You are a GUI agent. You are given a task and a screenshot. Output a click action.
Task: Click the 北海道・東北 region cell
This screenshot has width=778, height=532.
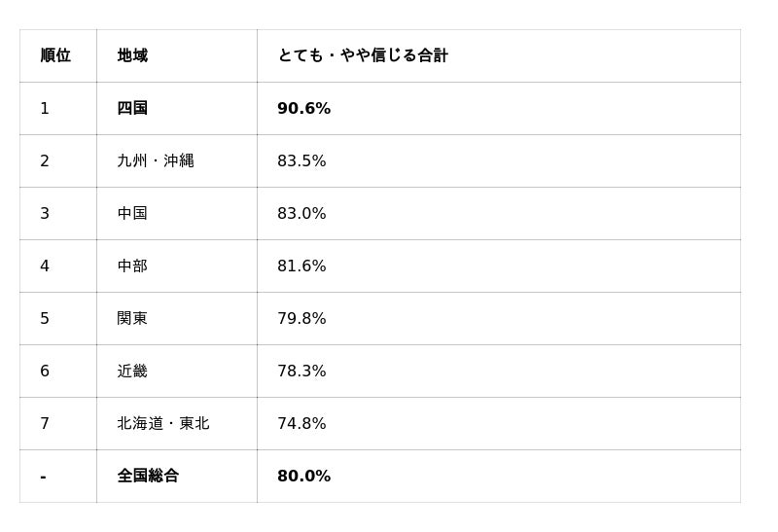[163, 423]
